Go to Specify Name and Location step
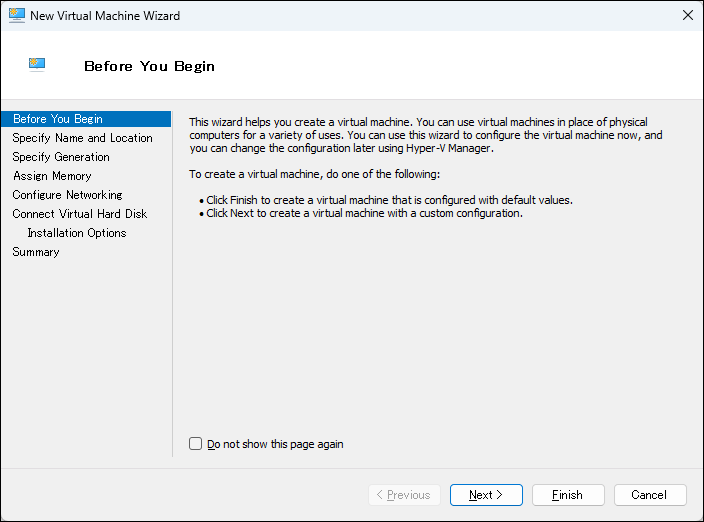Image resolution: width=704 pixels, height=522 pixels. coord(82,138)
